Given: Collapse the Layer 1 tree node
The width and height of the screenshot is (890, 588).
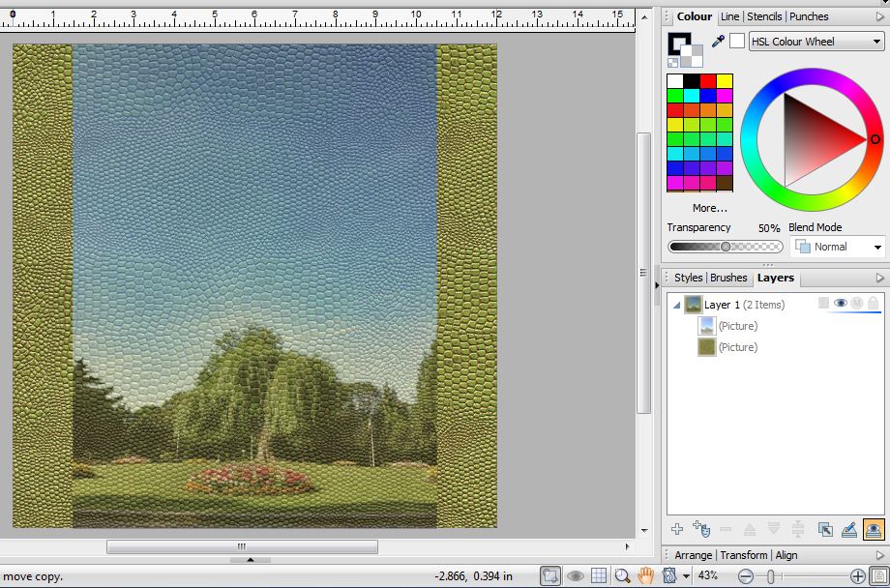Looking at the screenshot, I should 676,305.
